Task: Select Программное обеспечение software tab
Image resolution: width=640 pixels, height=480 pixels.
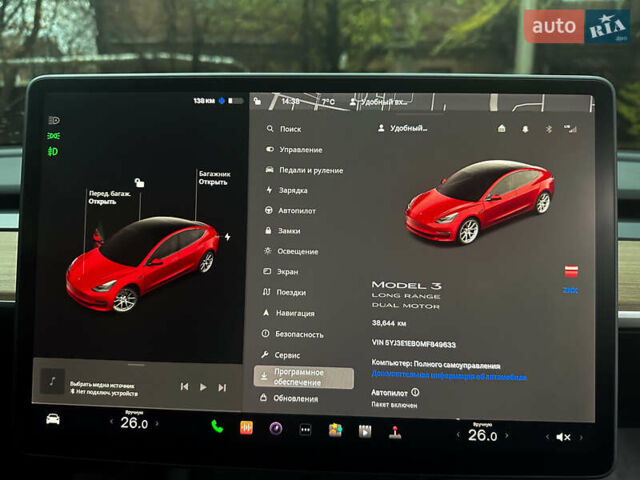Action: pyautogui.click(x=304, y=377)
